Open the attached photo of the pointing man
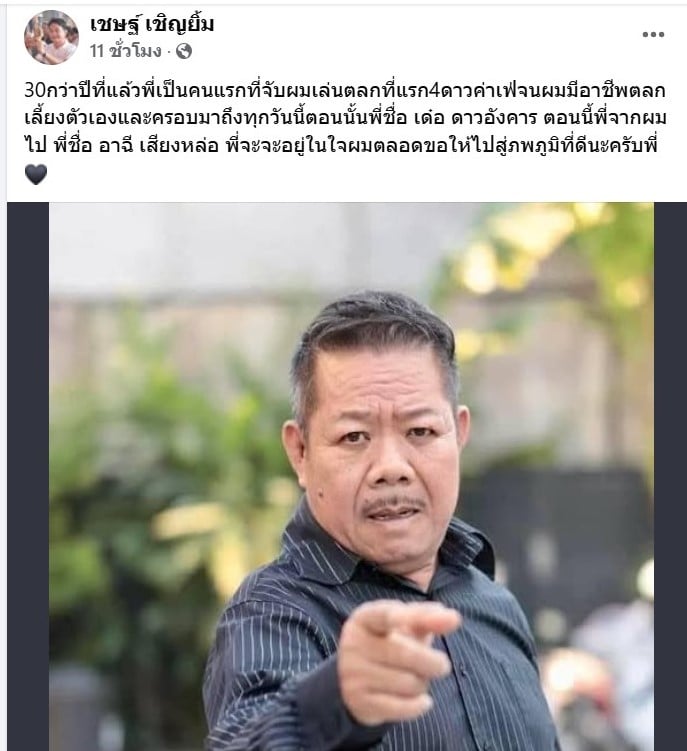687x751 pixels. point(351,477)
